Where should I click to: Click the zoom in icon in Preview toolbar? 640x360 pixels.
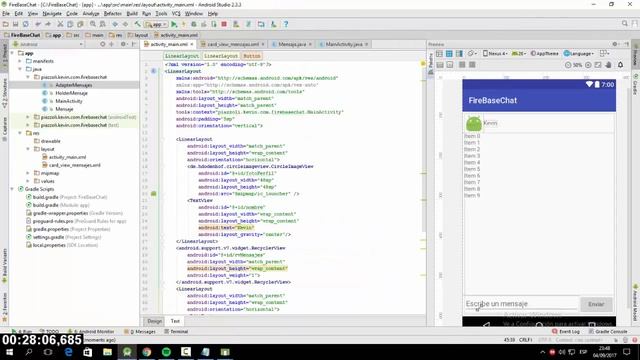pyautogui.click(x=588, y=65)
